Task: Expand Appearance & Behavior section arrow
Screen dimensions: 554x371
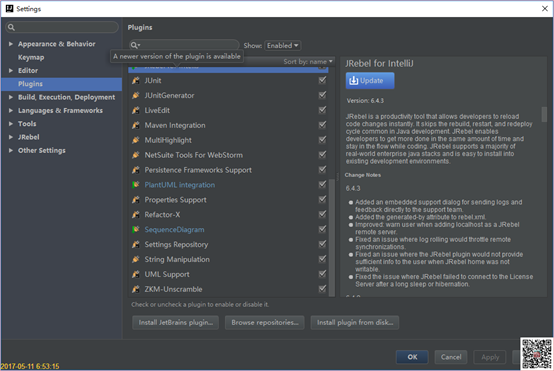Action: 11,44
